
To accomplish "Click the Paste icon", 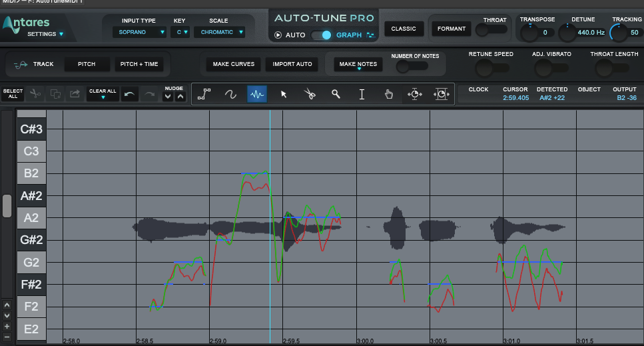I will [75, 94].
